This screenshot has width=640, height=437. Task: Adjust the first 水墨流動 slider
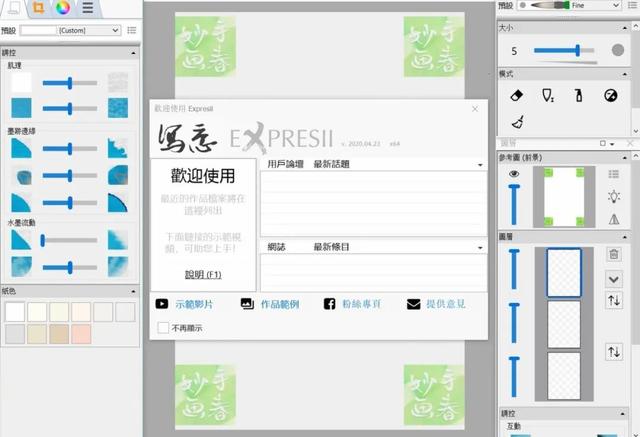70,240
